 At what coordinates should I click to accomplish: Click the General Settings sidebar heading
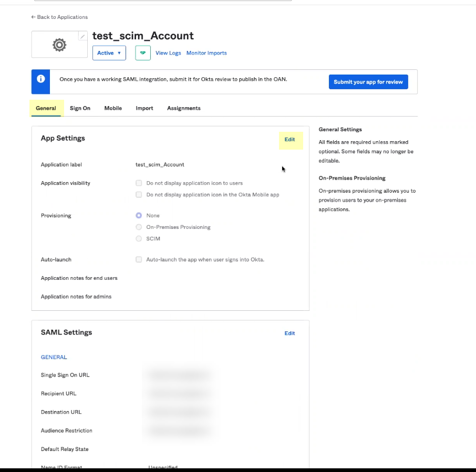[340, 130]
